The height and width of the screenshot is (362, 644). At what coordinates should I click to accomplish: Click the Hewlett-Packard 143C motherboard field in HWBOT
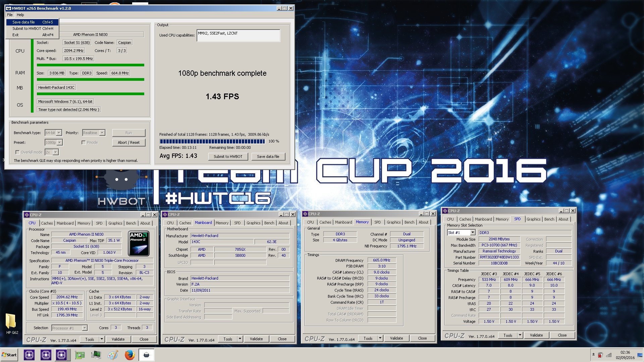click(x=56, y=87)
